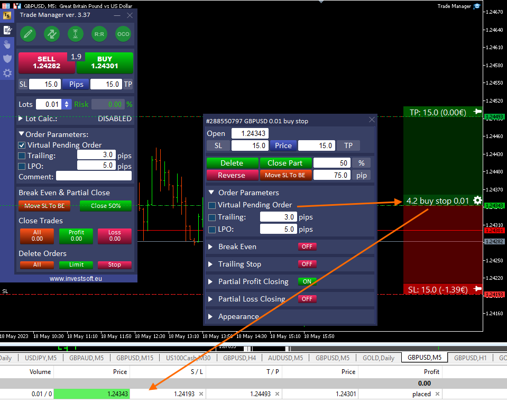Click the vertical range arrows icon
Viewport: 507px width, 420px height.
(x=76, y=34)
